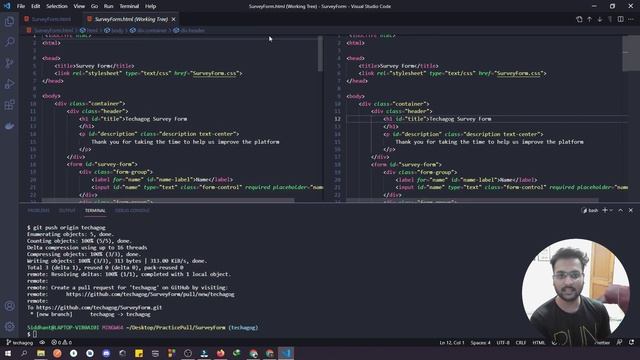The image size is (640, 360).
Task: Open the Run menu
Action: tap(108, 6)
